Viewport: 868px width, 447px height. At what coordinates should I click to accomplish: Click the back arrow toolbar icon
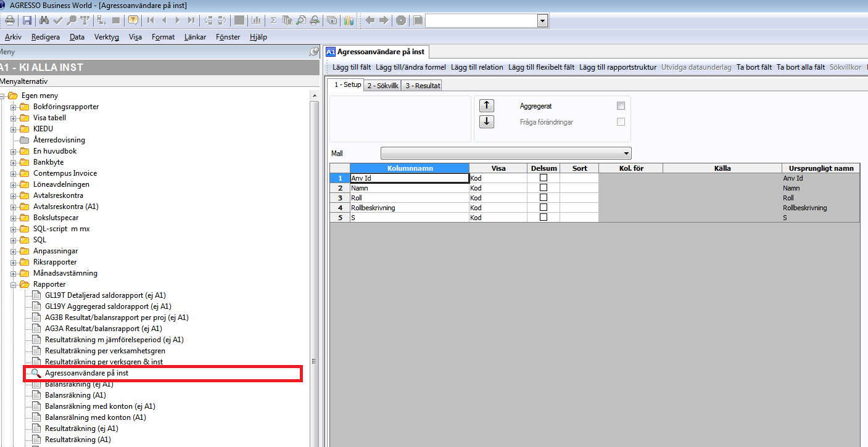(370, 20)
